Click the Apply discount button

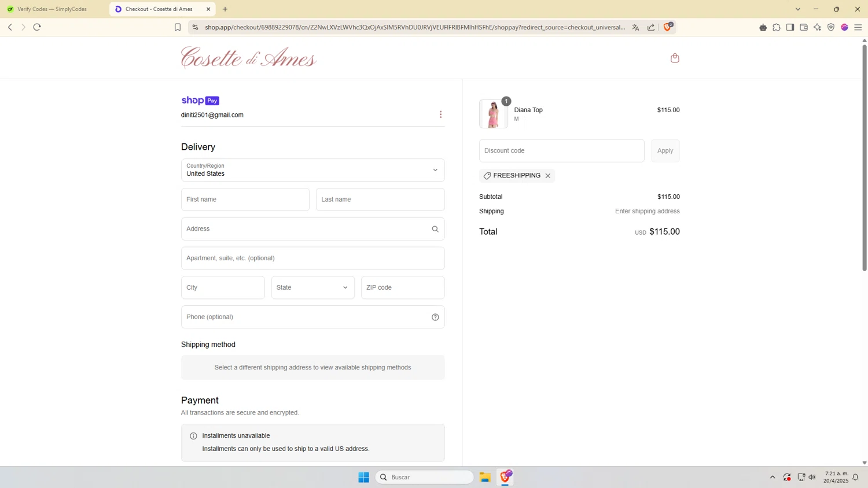665,151
